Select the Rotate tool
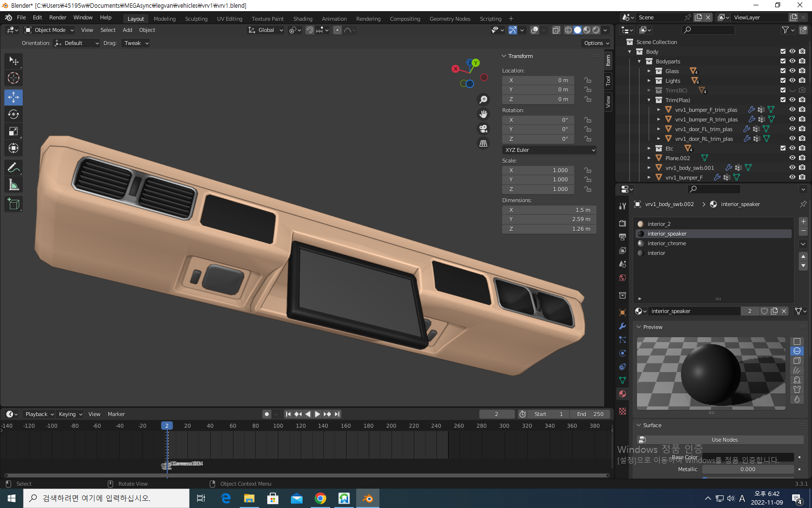The image size is (812, 508). [x=14, y=114]
